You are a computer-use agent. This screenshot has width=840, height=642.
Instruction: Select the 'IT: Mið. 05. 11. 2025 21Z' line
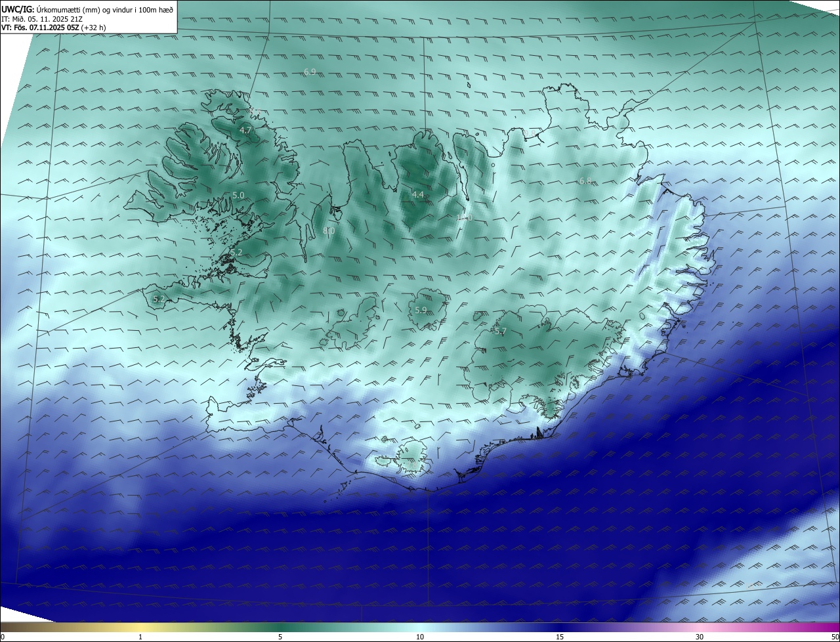pyautogui.click(x=42, y=19)
